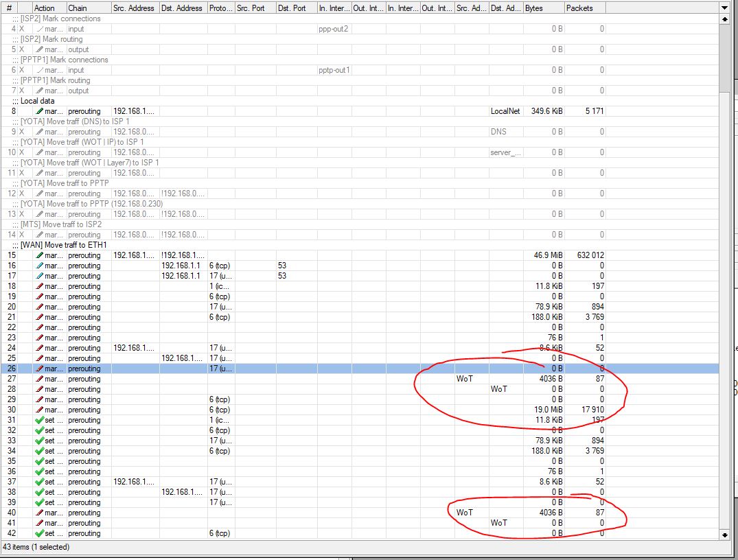Click the scrollbar down arrow
The width and height of the screenshot is (738, 560).
click(x=724, y=534)
